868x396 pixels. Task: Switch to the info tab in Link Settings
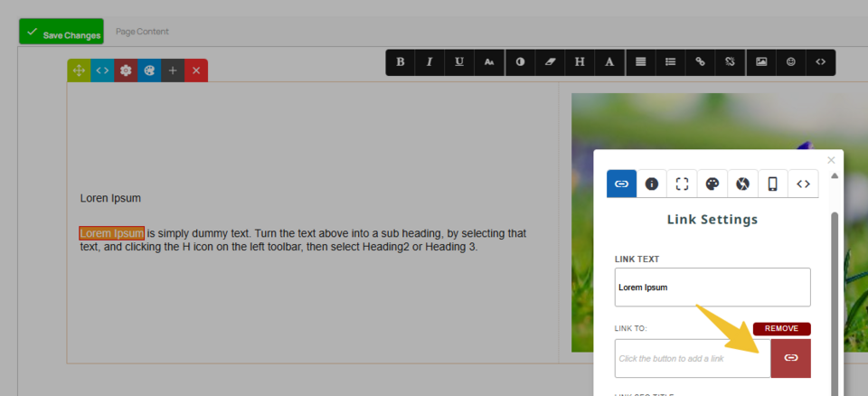(652, 184)
